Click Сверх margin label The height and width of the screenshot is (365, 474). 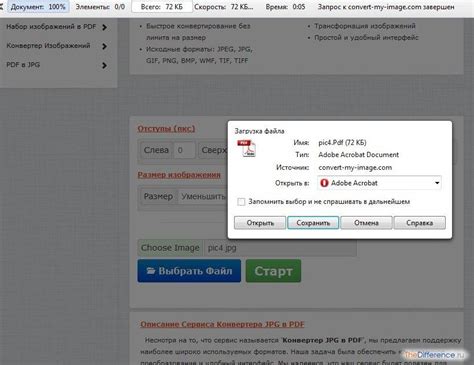tap(214, 150)
